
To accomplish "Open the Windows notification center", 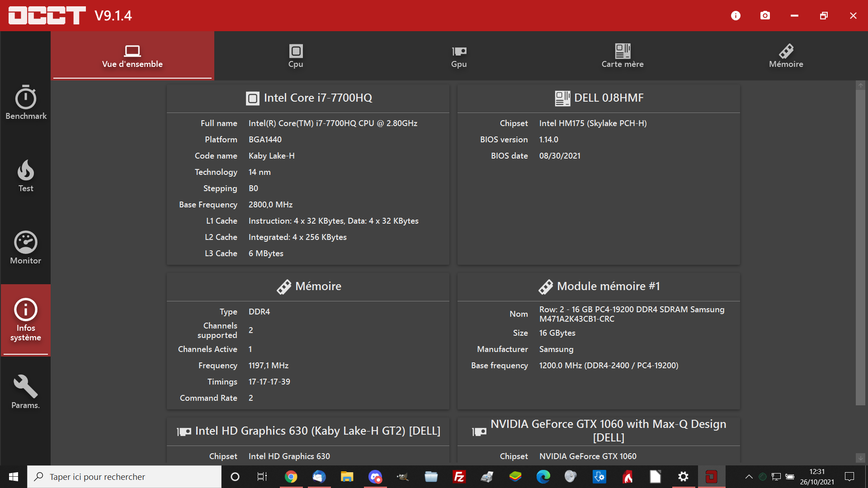I will [x=849, y=477].
